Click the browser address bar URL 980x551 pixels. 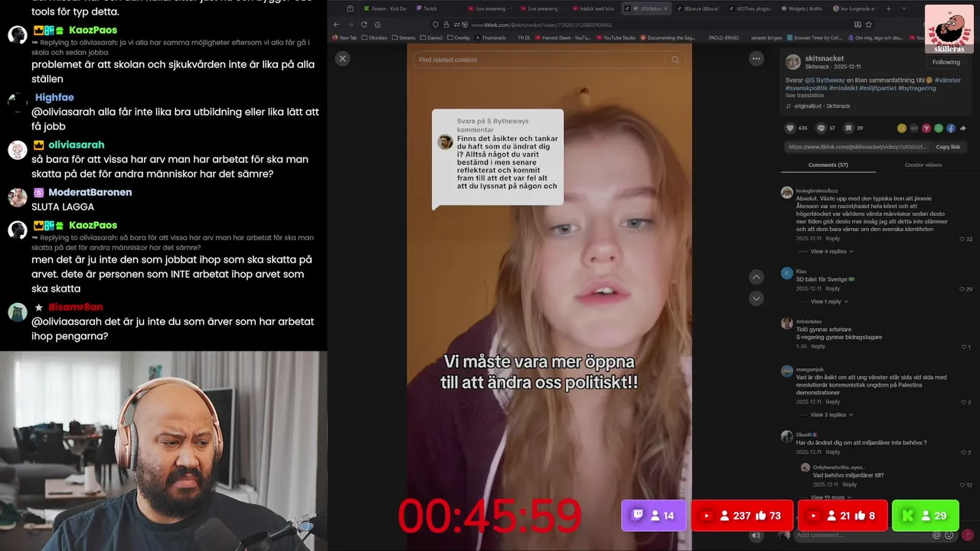click(541, 24)
